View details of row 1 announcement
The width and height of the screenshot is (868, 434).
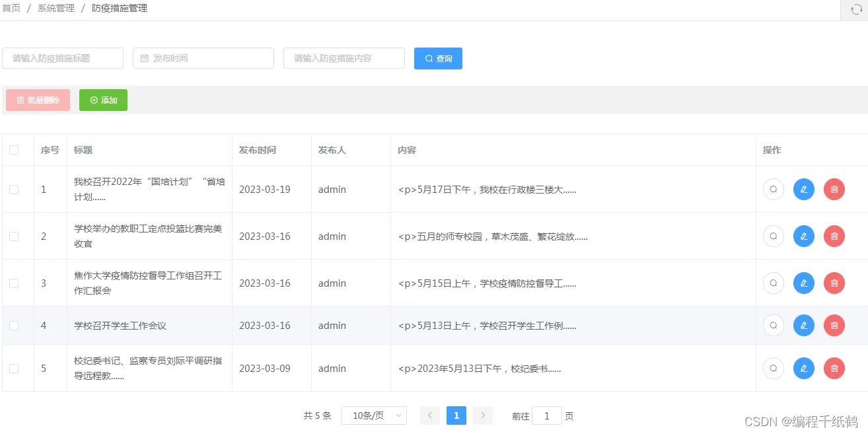pos(774,190)
